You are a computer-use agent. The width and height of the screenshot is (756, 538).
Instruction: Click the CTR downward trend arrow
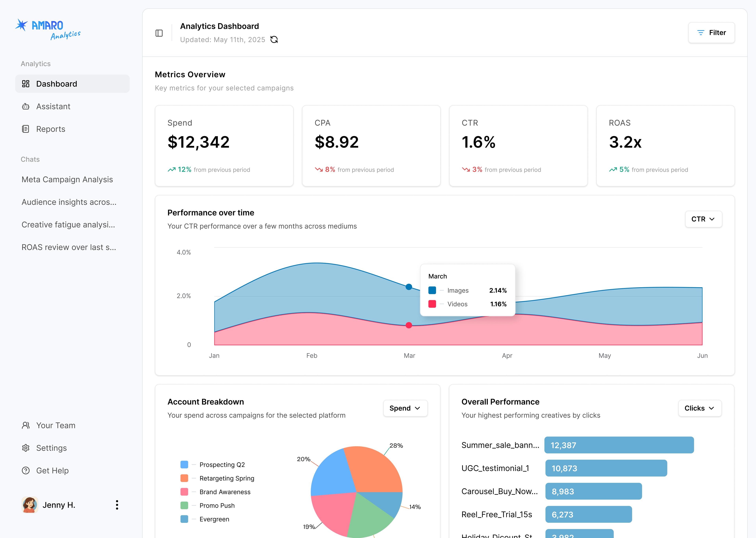(466, 170)
